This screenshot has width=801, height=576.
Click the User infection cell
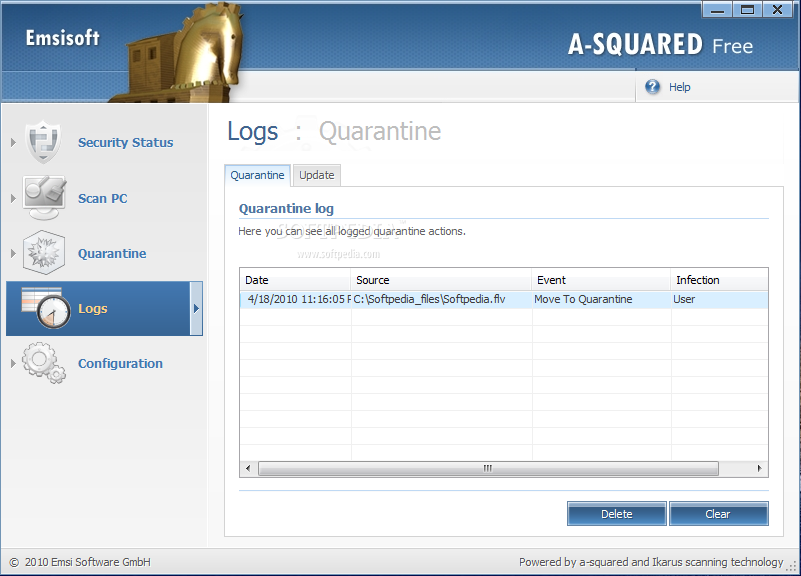pos(719,299)
